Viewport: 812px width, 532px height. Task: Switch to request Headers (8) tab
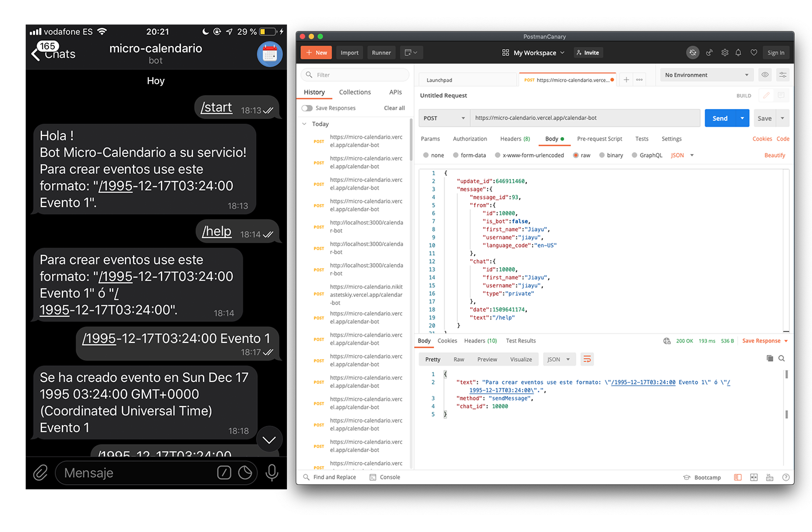[515, 139]
